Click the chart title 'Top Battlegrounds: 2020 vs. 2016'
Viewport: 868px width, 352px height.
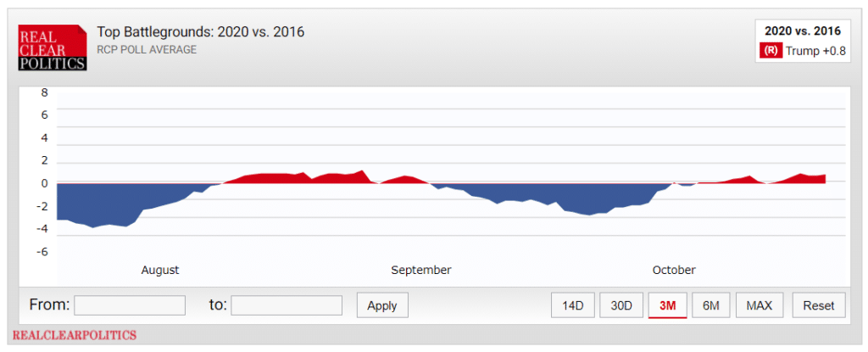200,32
